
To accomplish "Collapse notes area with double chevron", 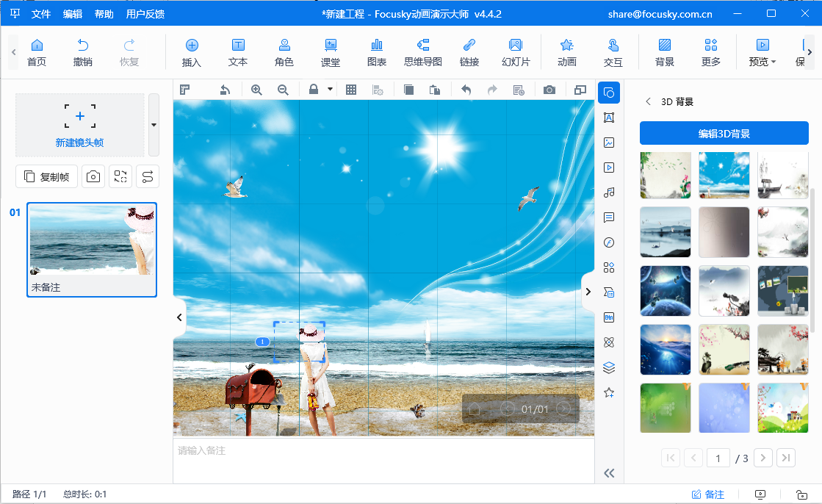I will click(609, 473).
